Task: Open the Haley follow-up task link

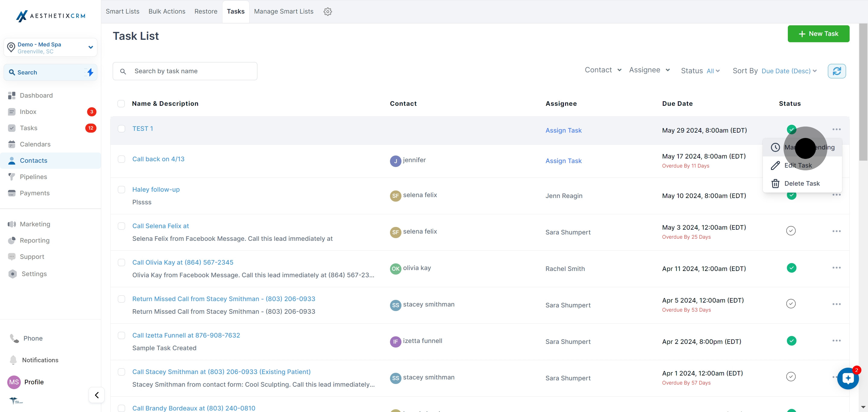Action: click(156, 190)
